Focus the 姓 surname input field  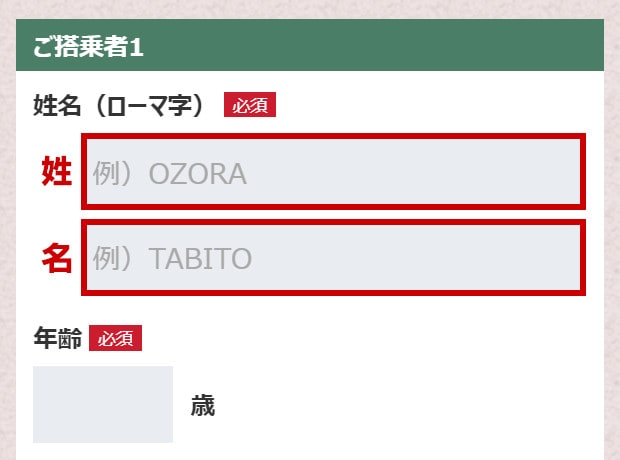tap(333, 173)
